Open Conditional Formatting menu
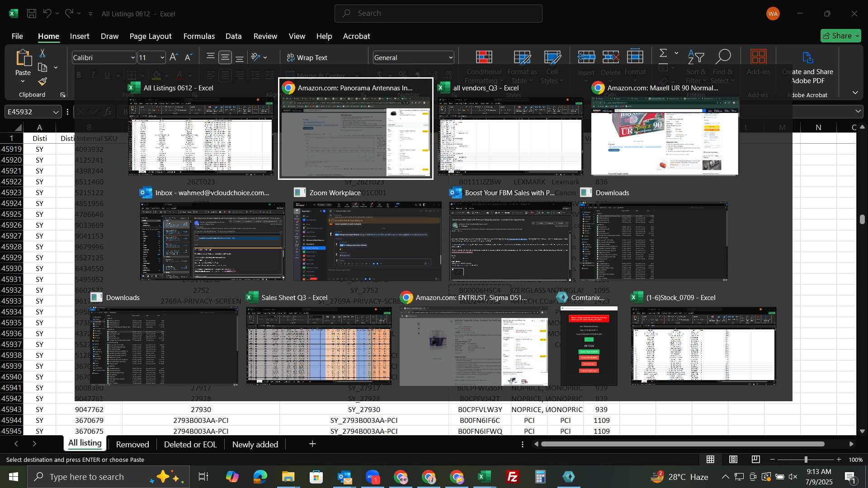 [484, 66]
